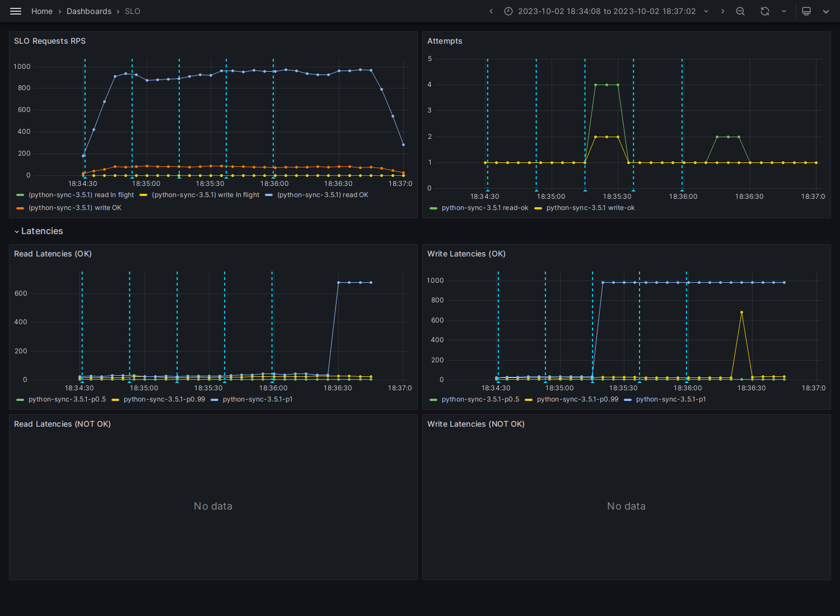Screen dimensions: 840x616
Task: Toggle p0.5 series in Read Latencies legend
Action: click(x=67, y=399)
